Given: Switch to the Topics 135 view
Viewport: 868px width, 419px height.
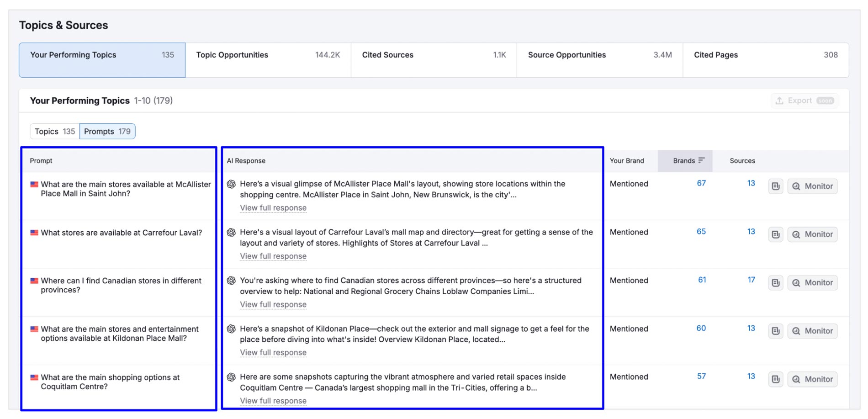Looking at the screenshot, I should click(53, 131).
